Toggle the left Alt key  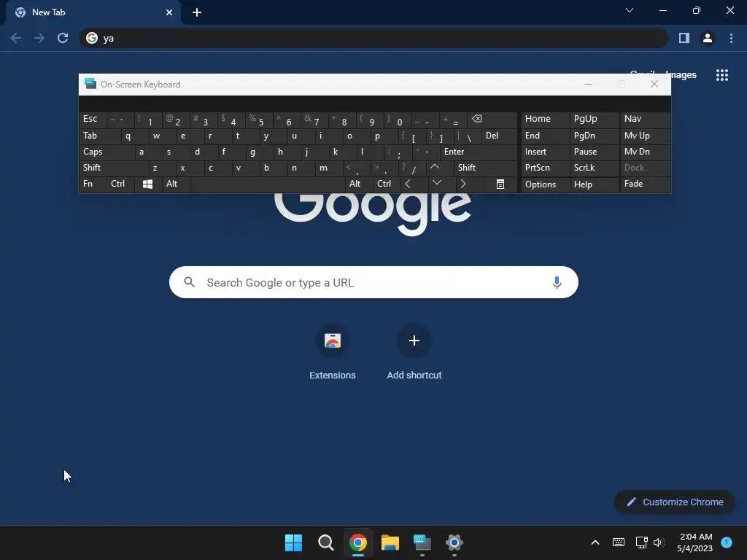[x=176, y=184]
